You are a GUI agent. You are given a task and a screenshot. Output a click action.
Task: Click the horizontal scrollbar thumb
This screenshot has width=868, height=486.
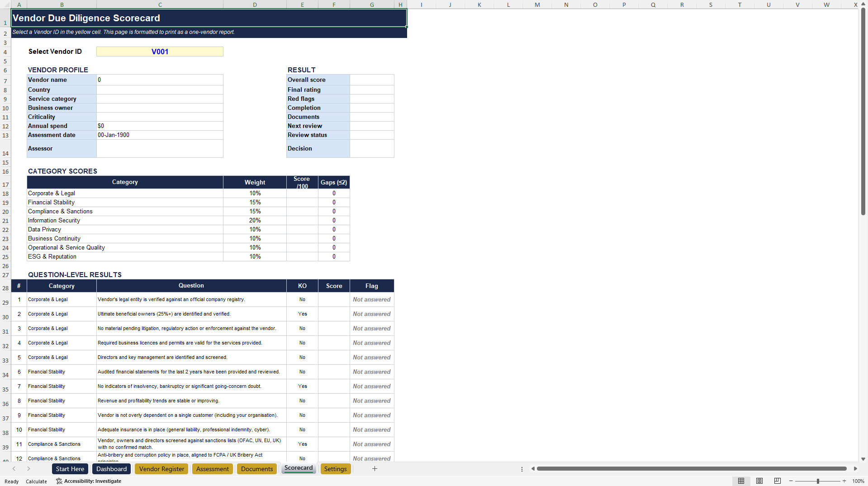pyautogui.click(x=692, y=469)
